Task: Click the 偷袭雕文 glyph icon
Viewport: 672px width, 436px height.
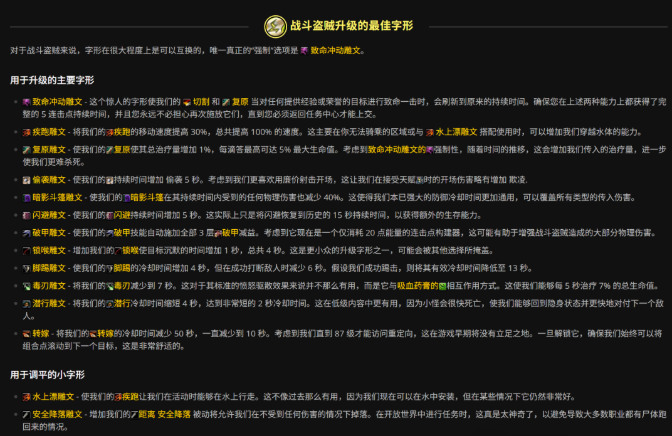Action: point(27,177)
